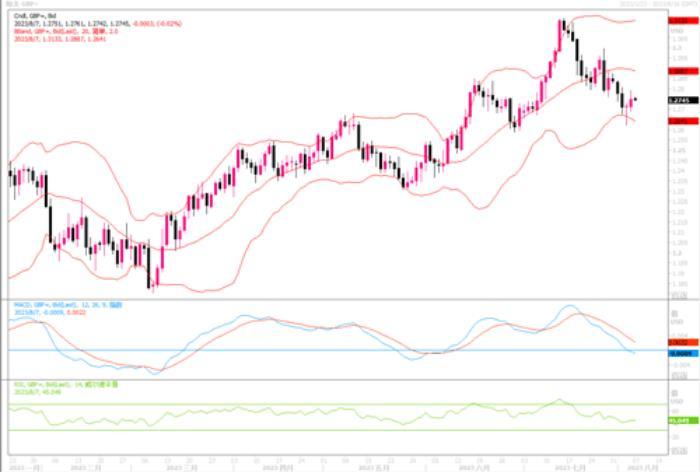The height and width of the screenshot is (472, 700).
Task: Click the orange-red MACD signal value tag
Action: (x=683, y=343)
